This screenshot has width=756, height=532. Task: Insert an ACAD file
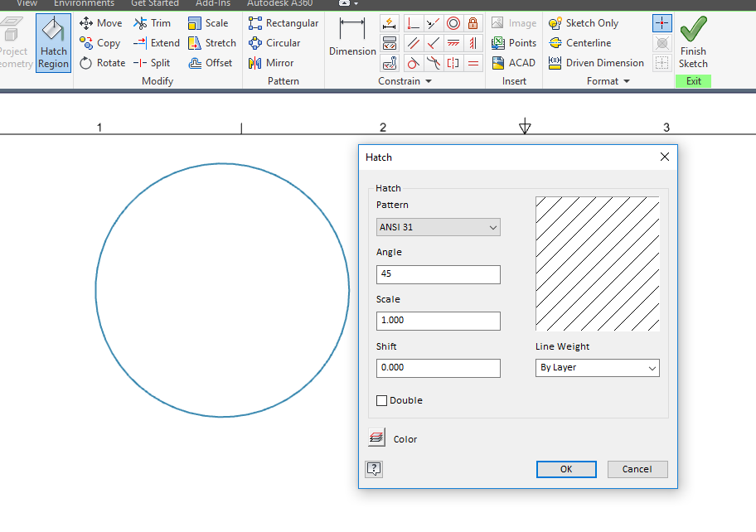point(514,63)
